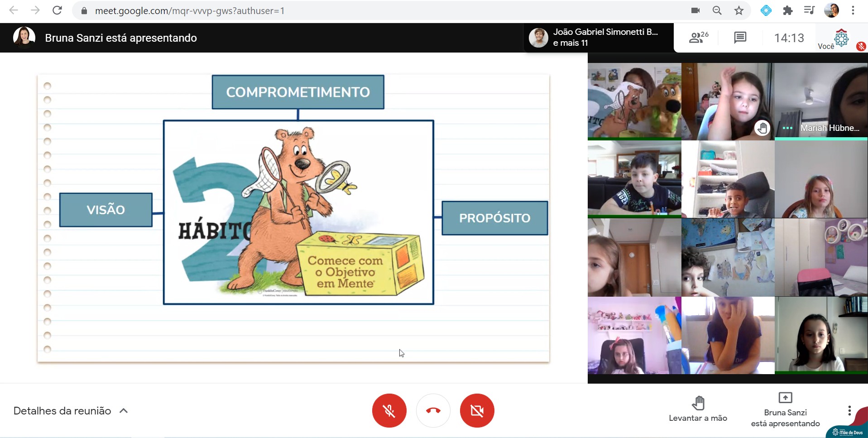Open more options three-dot menu
Image resolution: width=868 pixels, height=438 pixels.
(849, 411)
